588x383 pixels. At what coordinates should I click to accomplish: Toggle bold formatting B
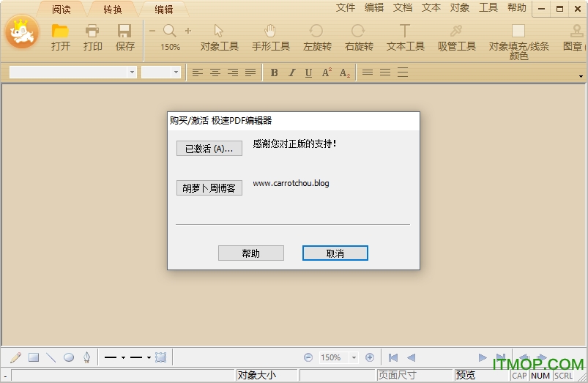pos(274,72)
